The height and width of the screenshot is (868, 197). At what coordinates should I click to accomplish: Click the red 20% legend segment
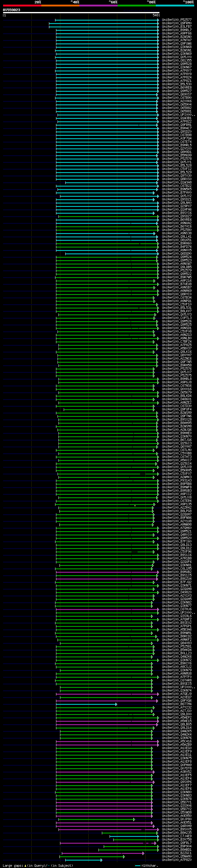pos(22,6)
